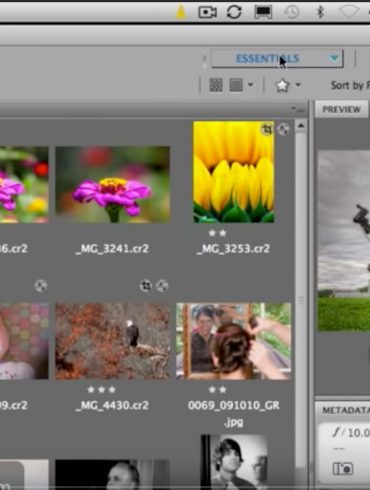Image resolution: width=370 pixels, height=490 pixels.
Task: Click the checkered thumbnail quality icon
Action: pyautogui.click(x=216, y=85)
